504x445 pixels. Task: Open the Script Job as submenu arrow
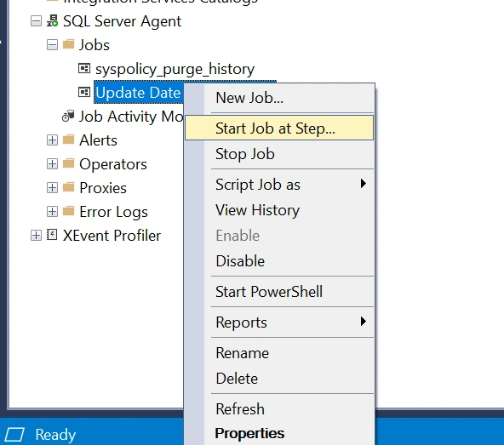364,184
